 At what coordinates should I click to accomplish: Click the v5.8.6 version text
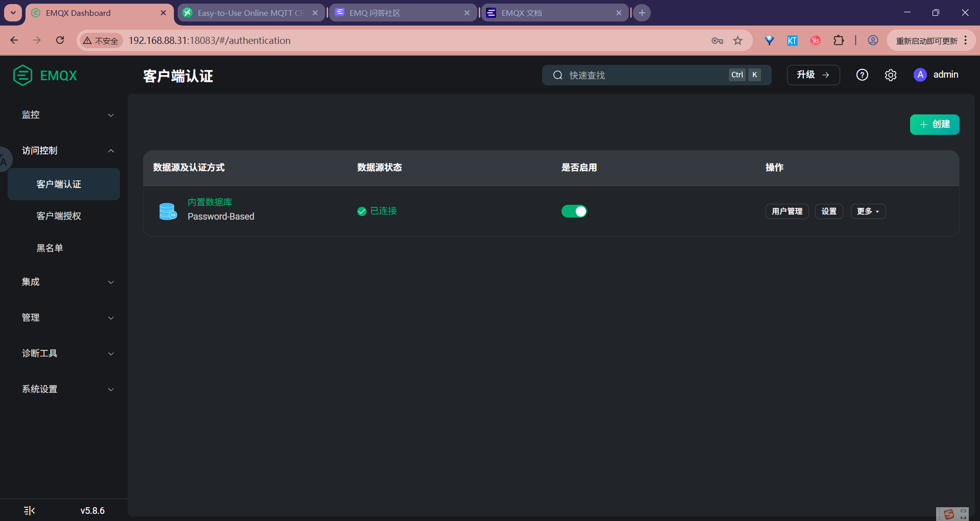click(92, 511)
